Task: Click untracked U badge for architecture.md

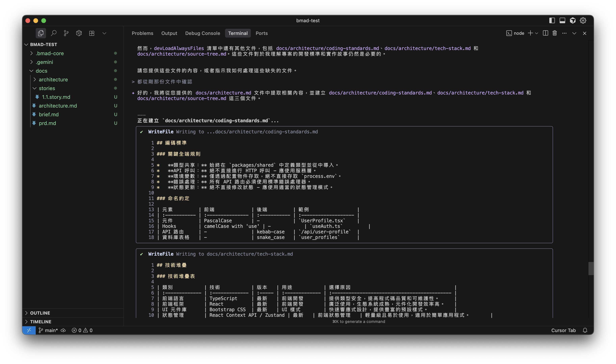Action: 115,106
